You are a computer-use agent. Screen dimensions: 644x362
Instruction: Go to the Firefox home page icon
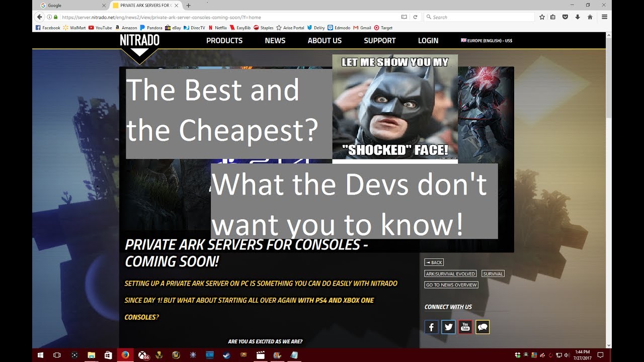590,17
